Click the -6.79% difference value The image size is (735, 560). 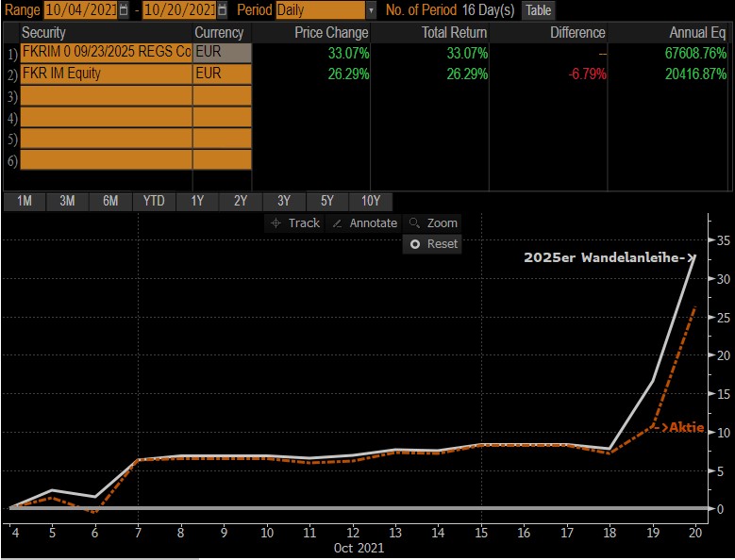coord(588,74)
